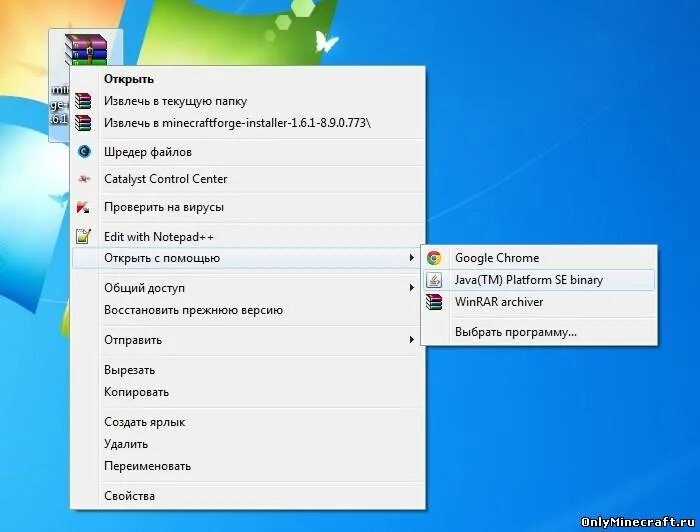This screenshot has height=532, width=700.
Task: Expand the 'Открыть с помощью' submenu arrow
Action: click(x=411, y=258)
